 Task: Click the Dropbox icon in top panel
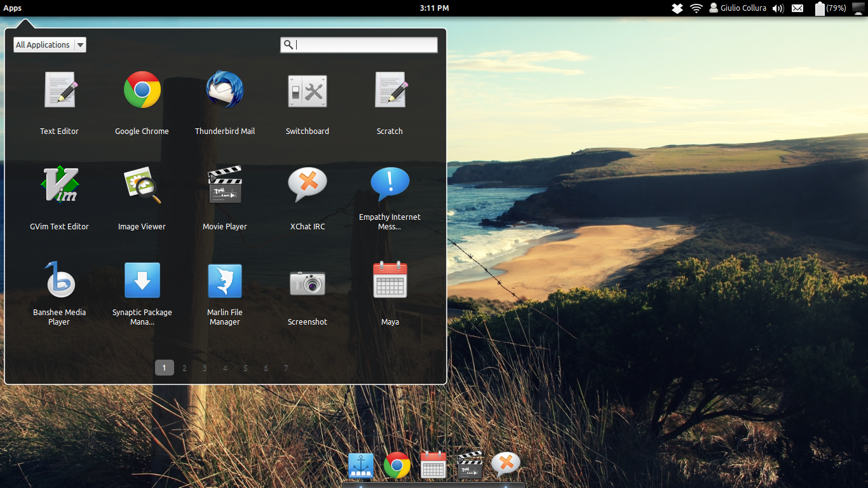(677, 8)
